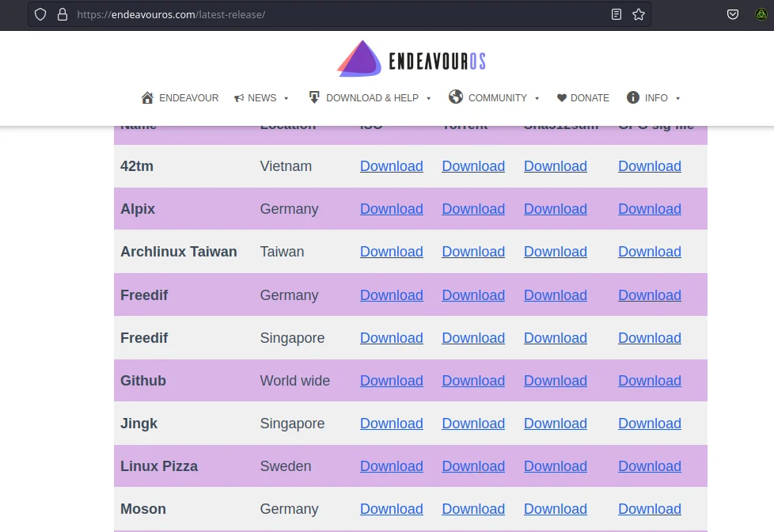Select the "Moson" mirror name
The height and width of the screenshot is (532, 774).
[143, 509]
